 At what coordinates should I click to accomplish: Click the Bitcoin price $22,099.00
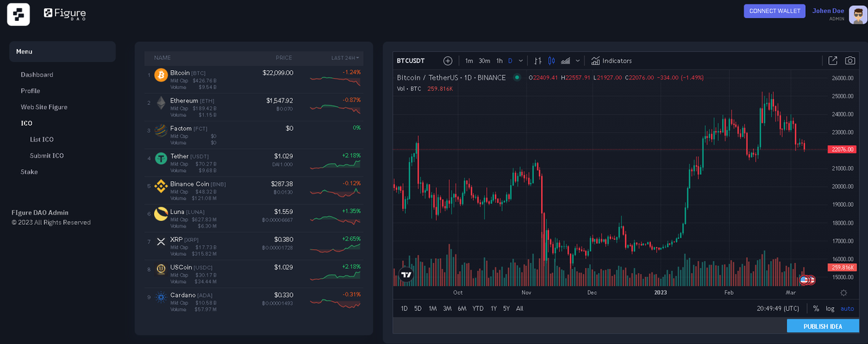coord(278,72)
